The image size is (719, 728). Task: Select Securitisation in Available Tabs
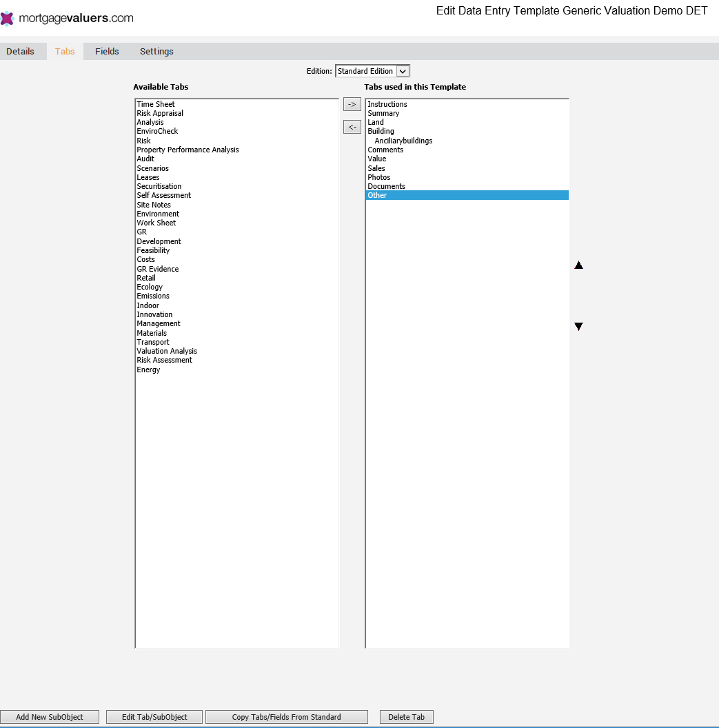(236, 186)
